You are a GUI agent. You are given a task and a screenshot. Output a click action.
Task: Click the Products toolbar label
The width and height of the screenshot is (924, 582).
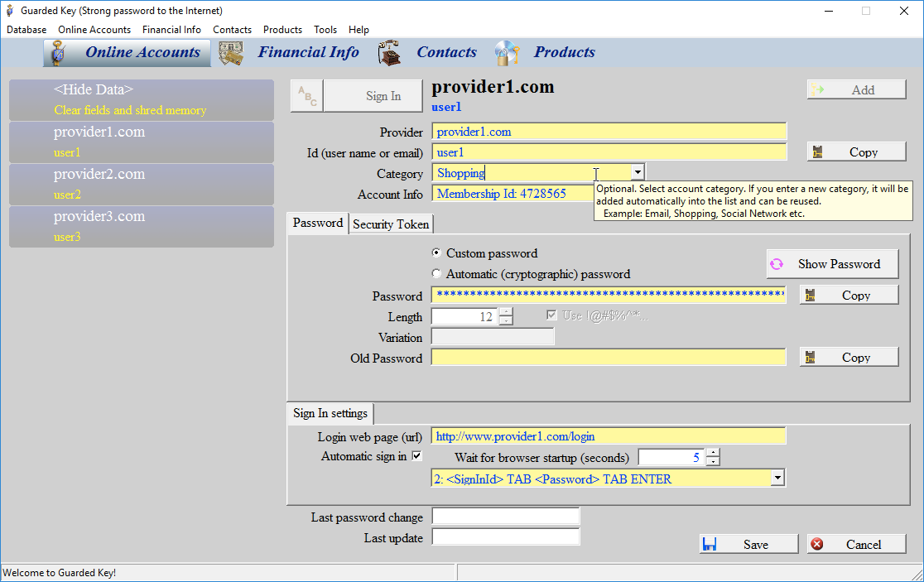click(x=565, y=52)
